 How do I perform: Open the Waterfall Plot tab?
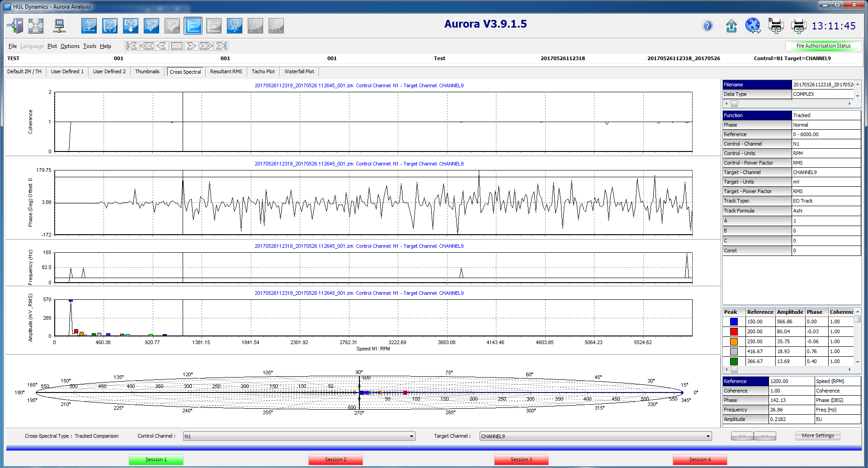(299, 71)
